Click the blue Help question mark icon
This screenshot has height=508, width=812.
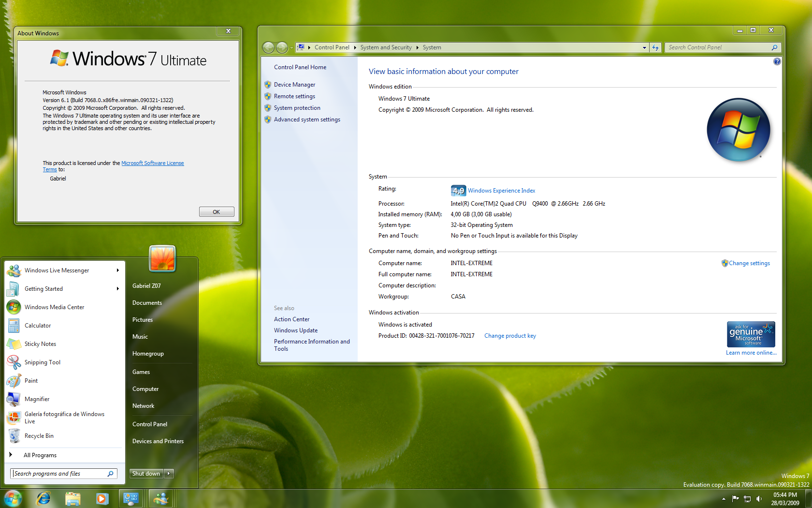(777, 61)
